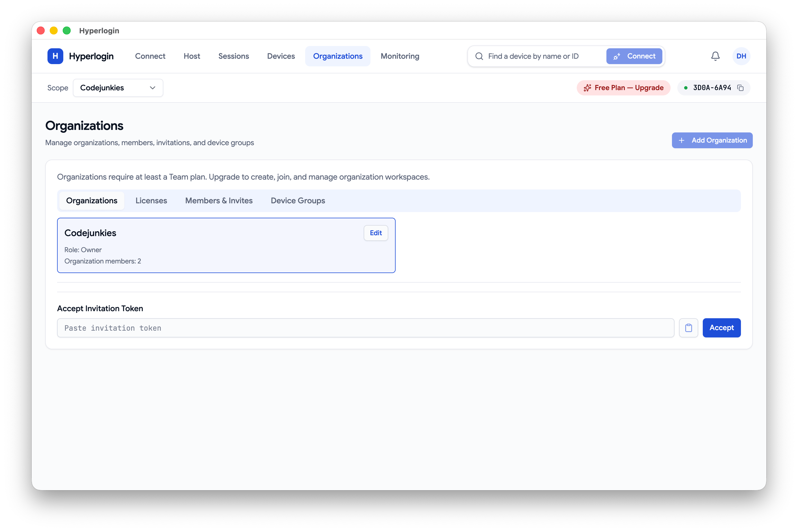Copy the device ID 3D0A-6A94
The width and height of the screenshot is (798, 532).
coord(741,88)
